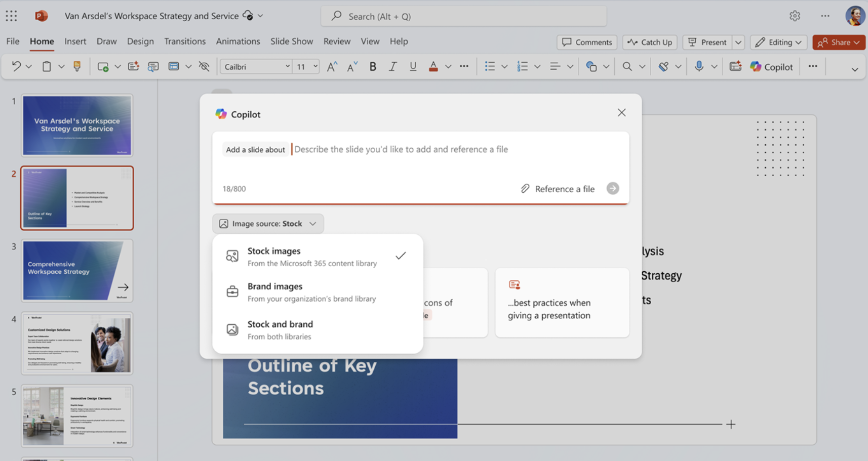The image size is (868, 461).
Task: Select slide 3 Comprehensive Workspace Strategy thumbnail
Action: coord(77,271)
